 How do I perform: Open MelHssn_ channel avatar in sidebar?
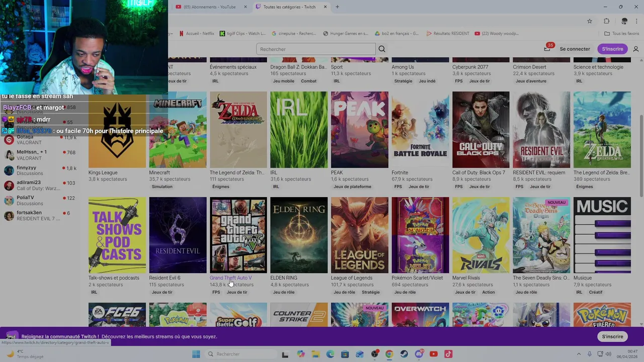pyautogui.click(x=9, y=155)
